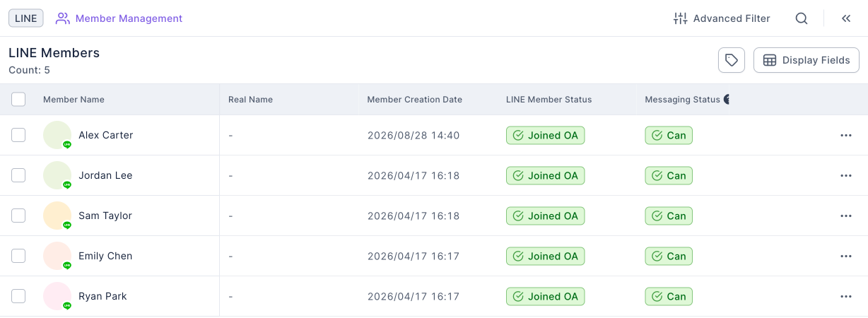Image resolution: width=868 pixels, height=318 pixels.
Task: Click Ryan Park's creation date 2026/04/17 16:17
Action: tap(414, 296)
